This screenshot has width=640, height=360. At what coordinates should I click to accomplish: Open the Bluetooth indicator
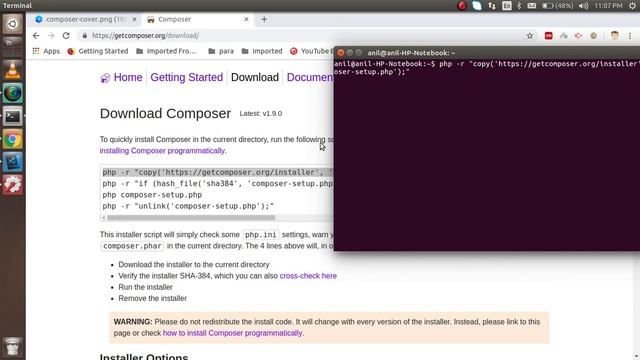[x=519, y=6]
